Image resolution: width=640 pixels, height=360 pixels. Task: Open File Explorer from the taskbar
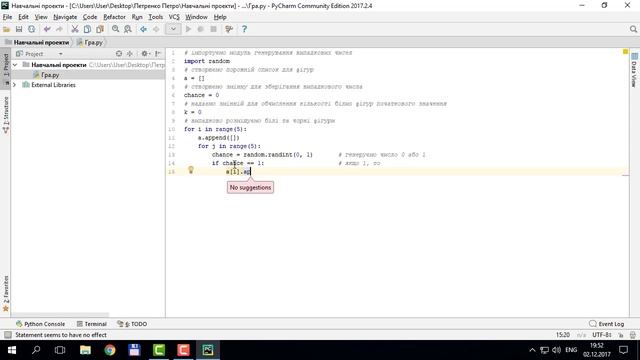85,350
